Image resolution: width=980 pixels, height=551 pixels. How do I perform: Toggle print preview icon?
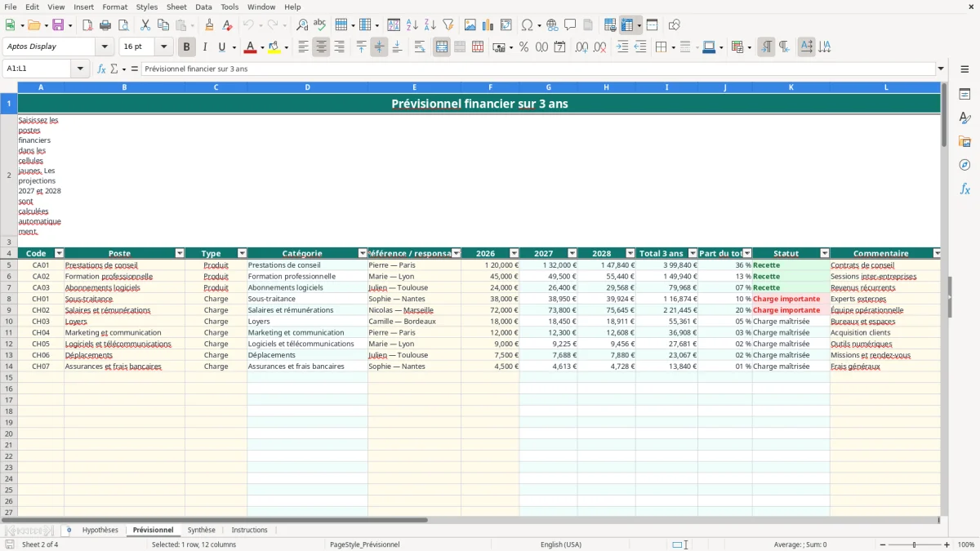point(122,25)
